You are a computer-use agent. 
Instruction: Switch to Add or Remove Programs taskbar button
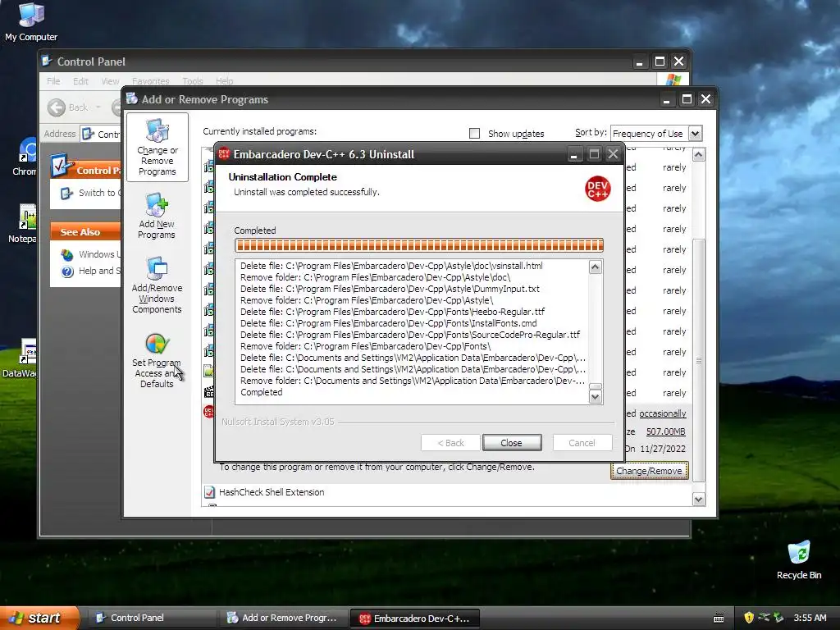point(284,619)
